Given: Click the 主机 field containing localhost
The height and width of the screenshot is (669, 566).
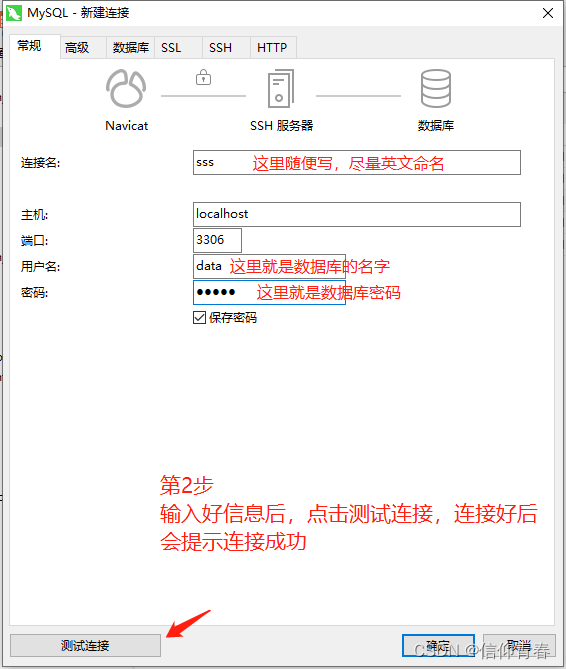Looking at the screenshot, I should (x=357, y=214).
